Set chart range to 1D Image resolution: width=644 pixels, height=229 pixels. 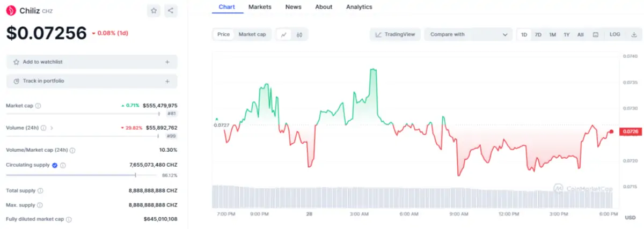click(524, 34)
